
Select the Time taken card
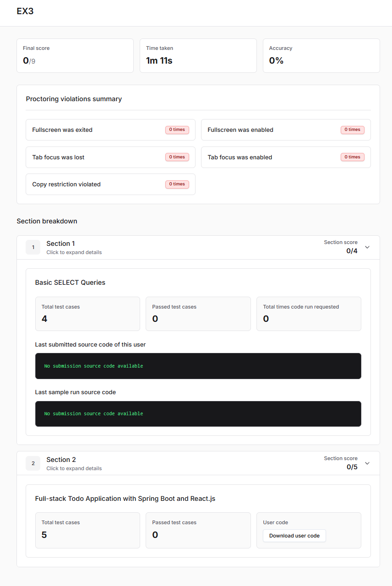198,55
